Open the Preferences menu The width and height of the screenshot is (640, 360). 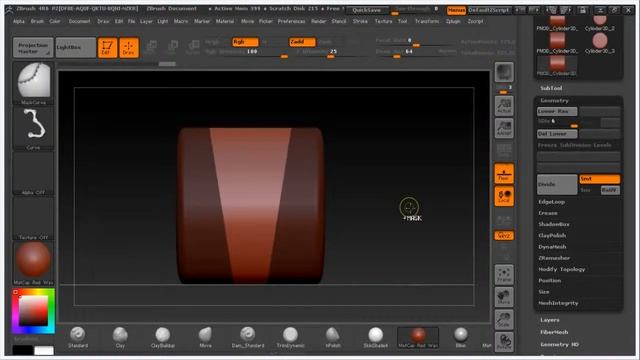(291, 21)
